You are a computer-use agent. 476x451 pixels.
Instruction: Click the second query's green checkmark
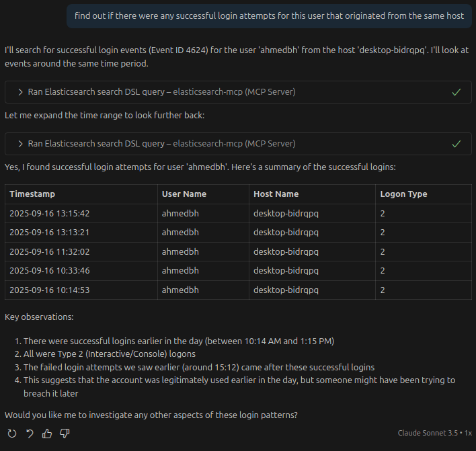point(457,143)
